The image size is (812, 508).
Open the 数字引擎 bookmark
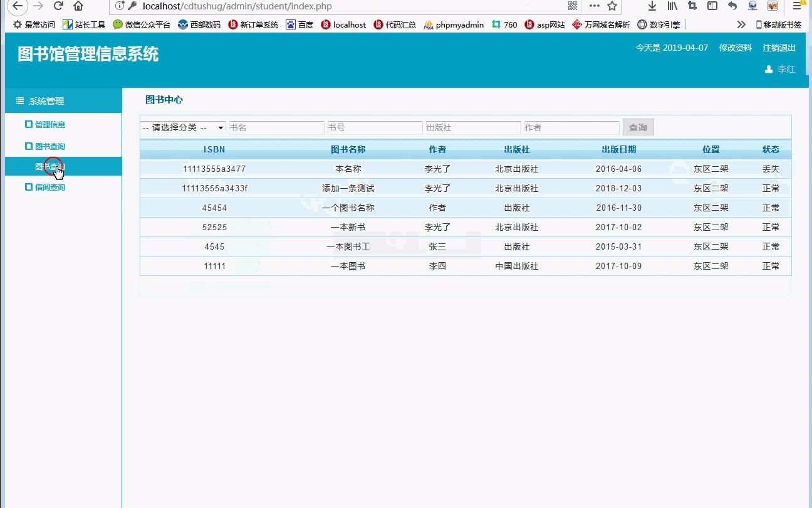coord(658,25)
